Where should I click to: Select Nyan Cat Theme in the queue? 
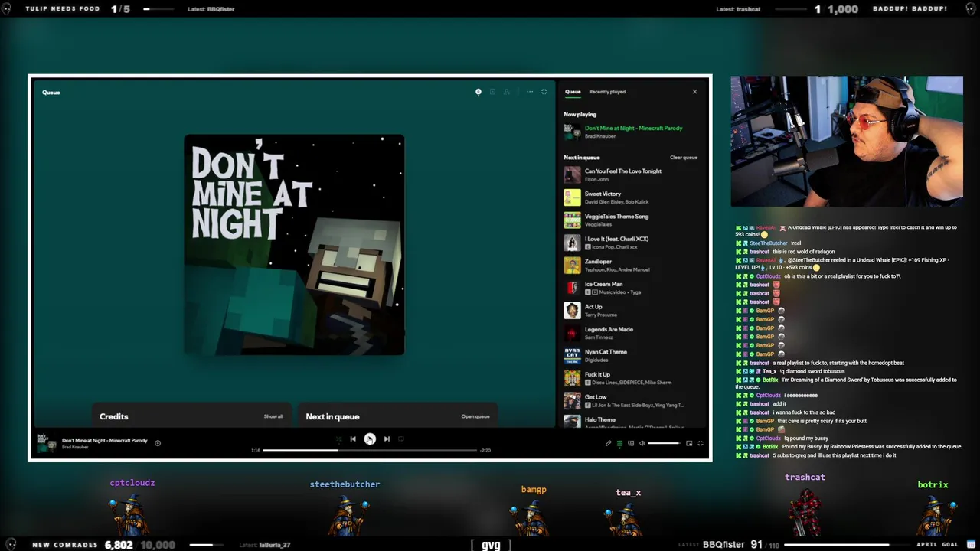[x=631, y=355]
